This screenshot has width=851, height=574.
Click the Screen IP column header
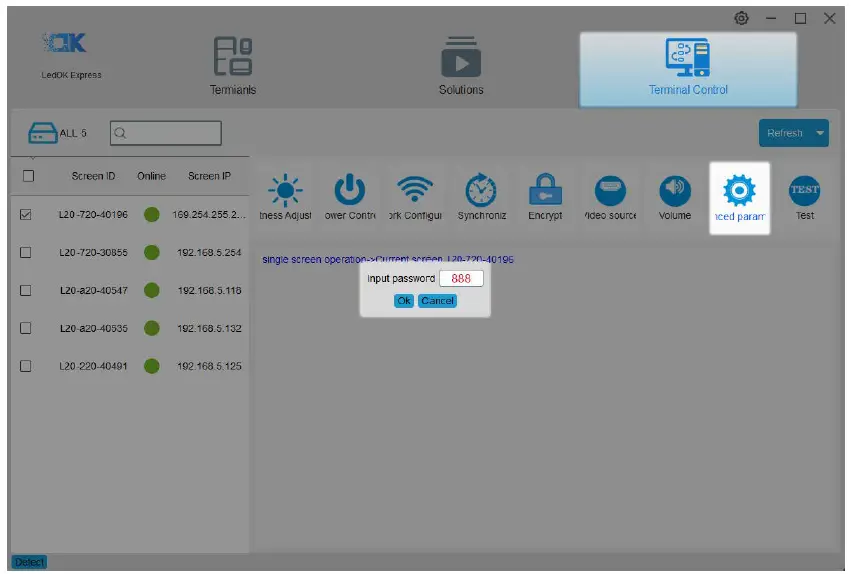209,176
